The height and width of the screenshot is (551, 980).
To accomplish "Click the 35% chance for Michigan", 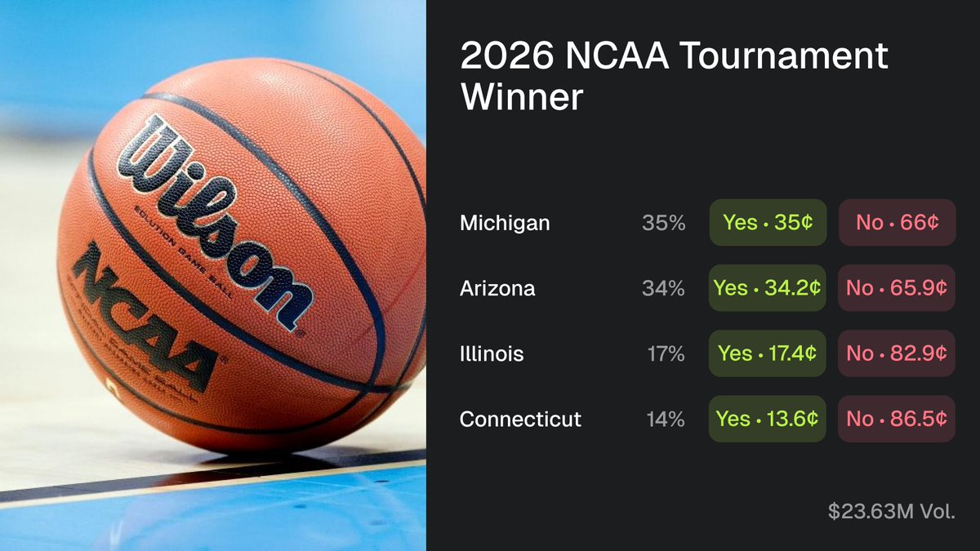I will coord(662,223).
